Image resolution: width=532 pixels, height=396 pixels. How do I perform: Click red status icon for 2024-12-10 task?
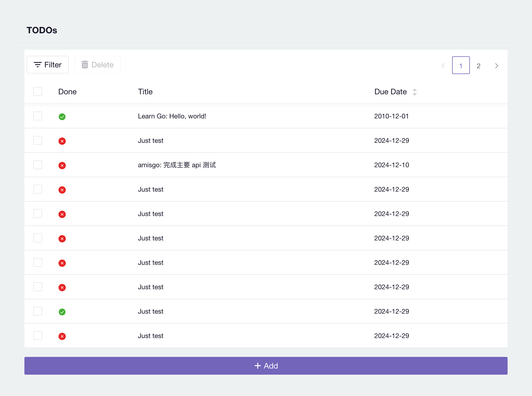tap(62, 166)
